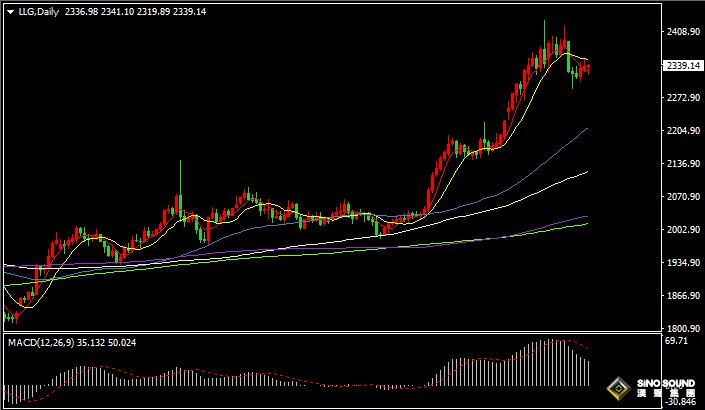Image resolution: width=705 pixels, height=410 pixels.
Task: Select the red dashed MACD signal line
Action: click(300, 382)
